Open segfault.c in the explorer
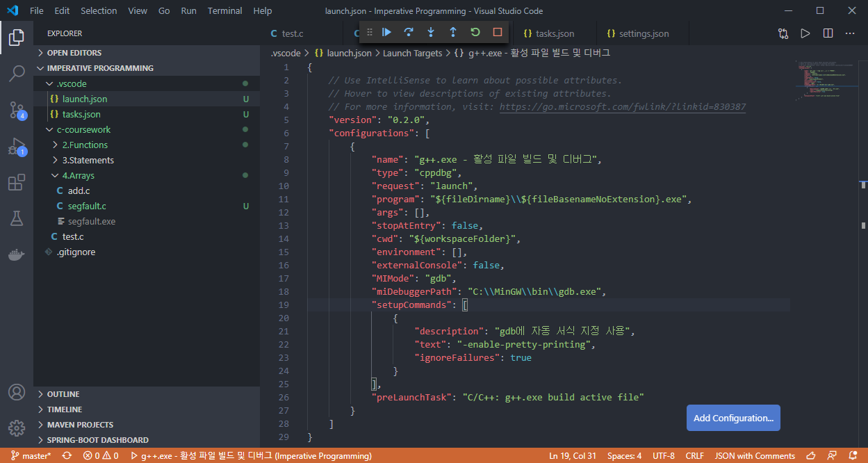Viewport: 868px width, 463px height. coord(146,206)
